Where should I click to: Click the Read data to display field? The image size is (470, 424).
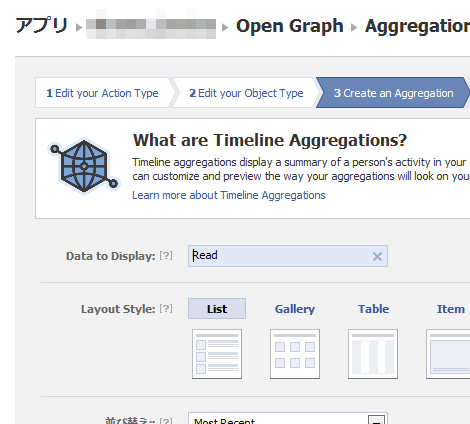pos(288,256)
